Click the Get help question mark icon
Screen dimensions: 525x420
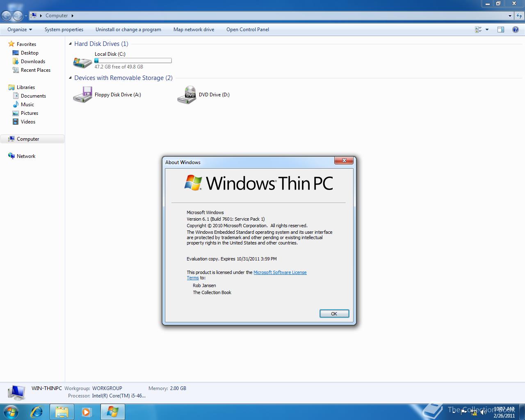pos(516,30)
